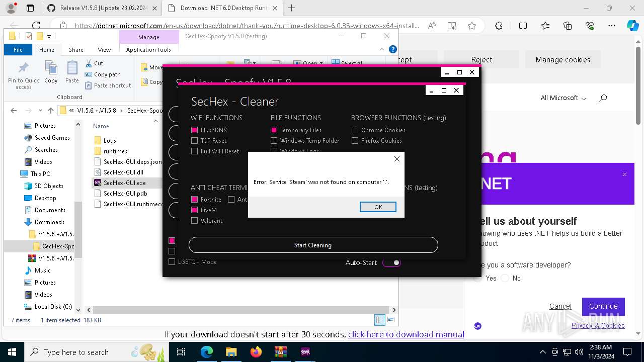Open Quick Access Toolbar customize dropdown

click(x=49, y=36)
